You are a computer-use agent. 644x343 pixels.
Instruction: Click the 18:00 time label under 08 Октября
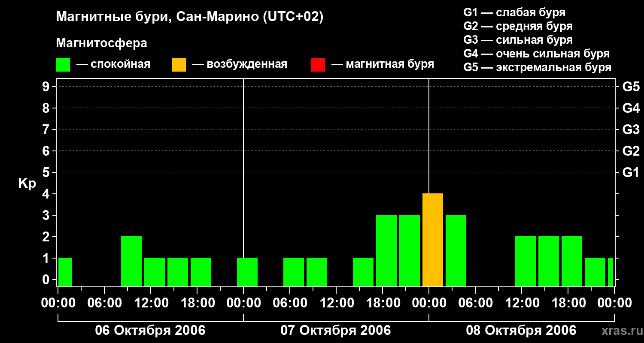[x=568, y=303]
